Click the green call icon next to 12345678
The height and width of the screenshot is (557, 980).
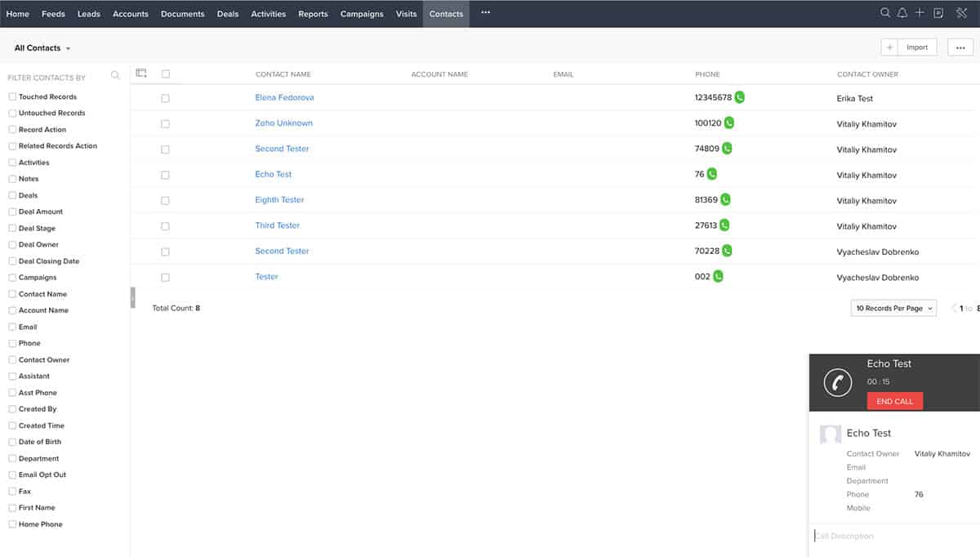(739, 97)
